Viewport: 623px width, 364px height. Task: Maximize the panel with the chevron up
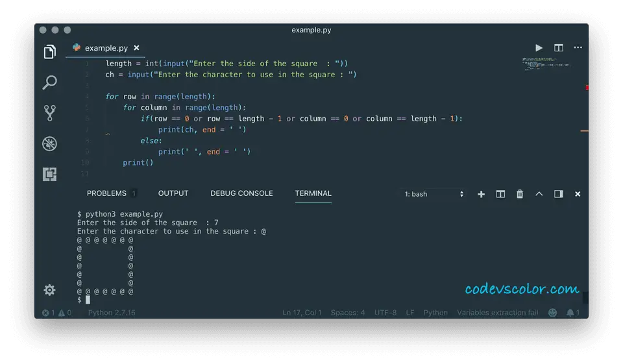tap(539, 194)
